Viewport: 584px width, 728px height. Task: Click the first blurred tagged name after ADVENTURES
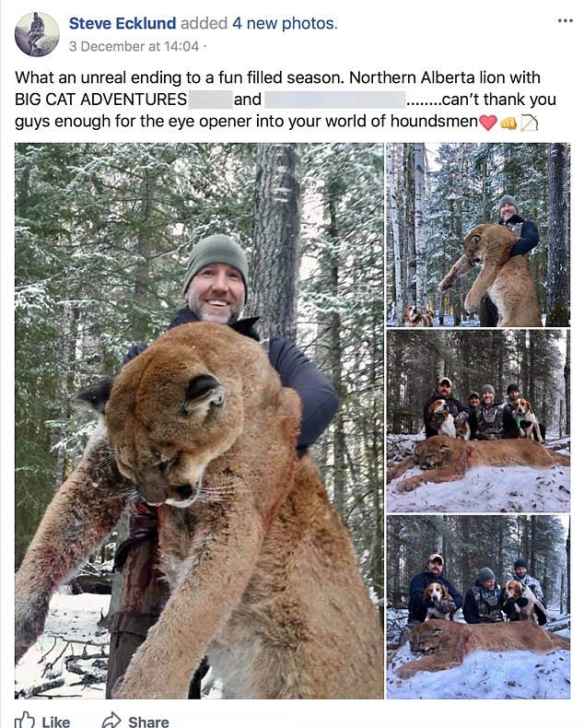211,100
